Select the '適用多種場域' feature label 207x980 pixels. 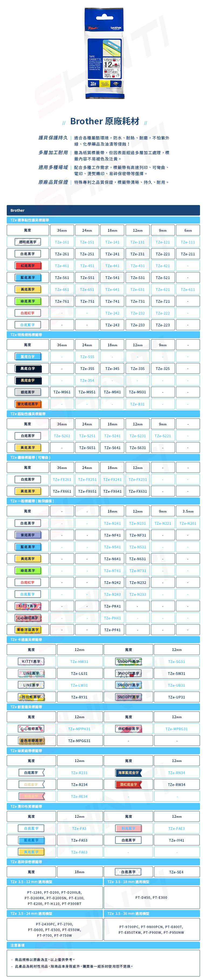(x=53, y=167)
